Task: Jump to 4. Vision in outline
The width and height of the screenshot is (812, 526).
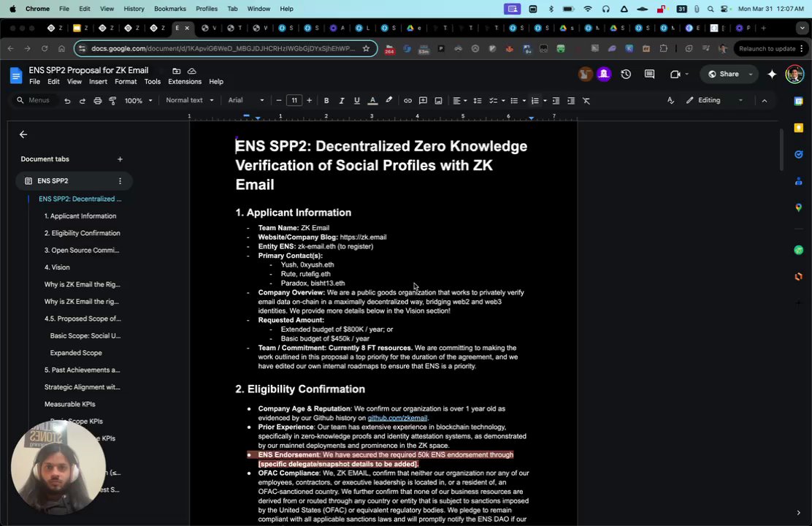Action: click(57, 267)
